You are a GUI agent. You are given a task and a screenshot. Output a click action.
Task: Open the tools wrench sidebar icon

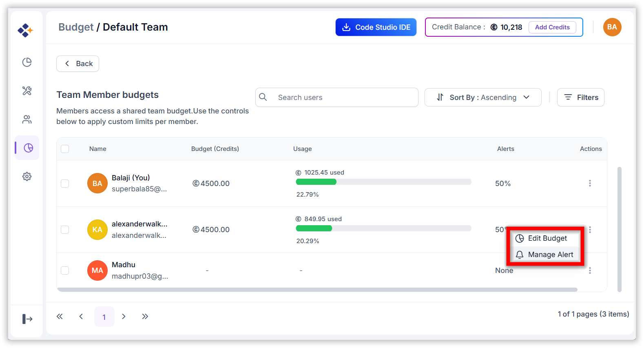(27, 91)
